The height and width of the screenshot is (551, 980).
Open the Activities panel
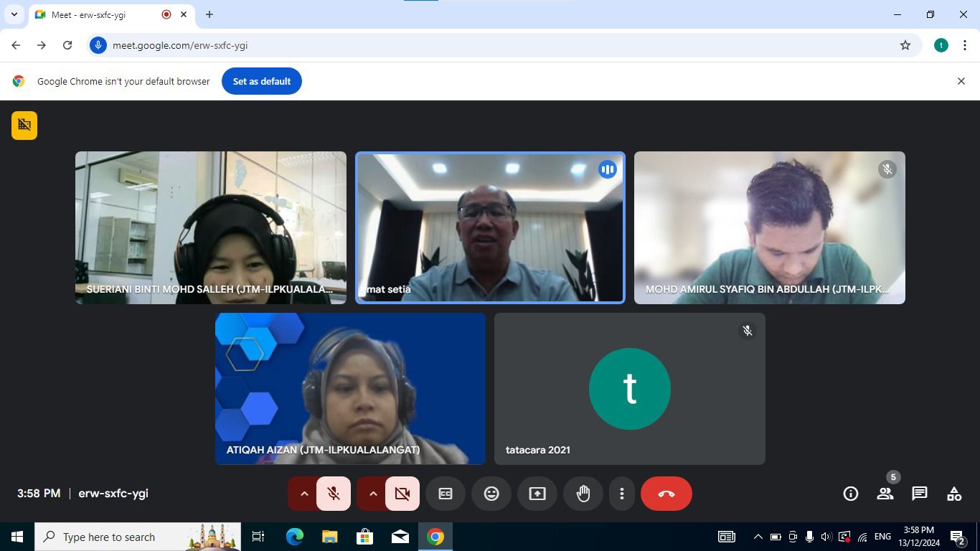coord(953,494)
